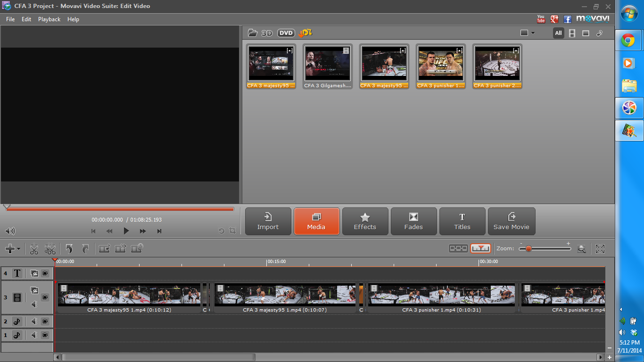Click the Media button
This screenshot has width=644, height=362.
pyautogui.click(x=316, y=221)
